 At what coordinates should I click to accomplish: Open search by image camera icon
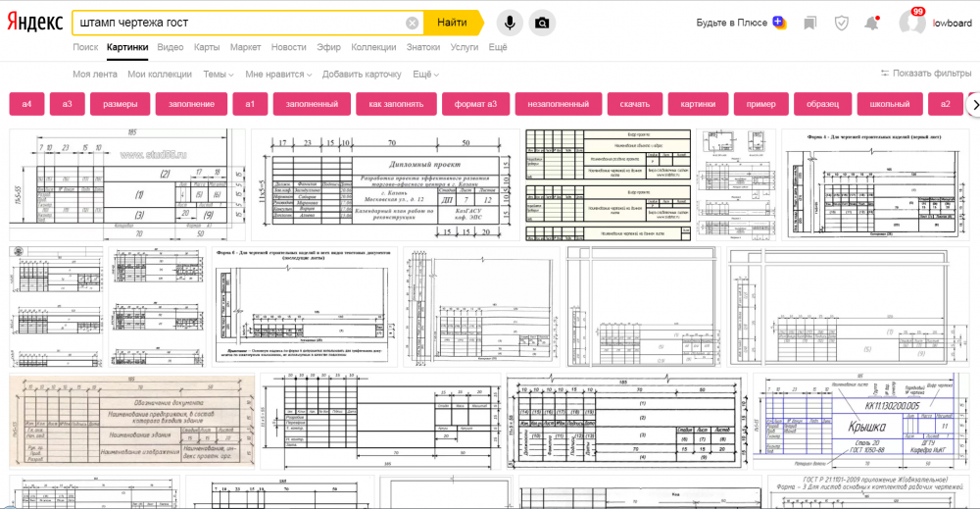[542, 24]
